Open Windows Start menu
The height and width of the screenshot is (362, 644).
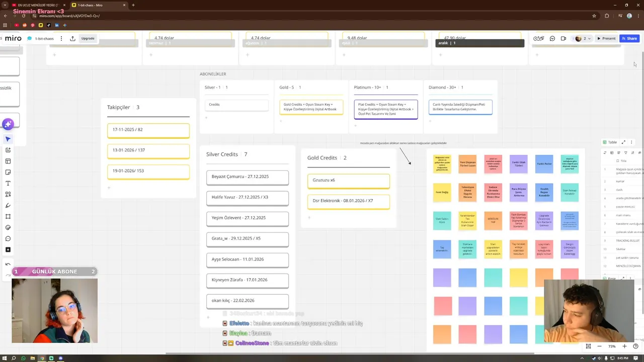pos(5,358)
